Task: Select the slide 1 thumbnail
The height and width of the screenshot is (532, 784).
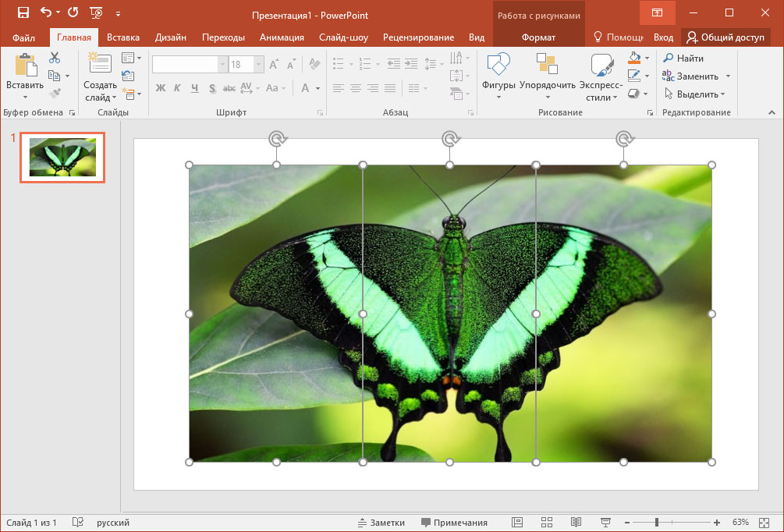Action: (x=62, y=158)
